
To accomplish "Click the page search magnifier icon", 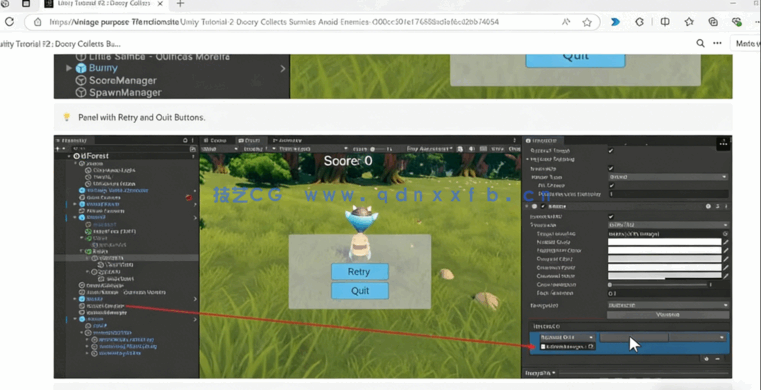I will pyautogui.click(x=700, y=43).
